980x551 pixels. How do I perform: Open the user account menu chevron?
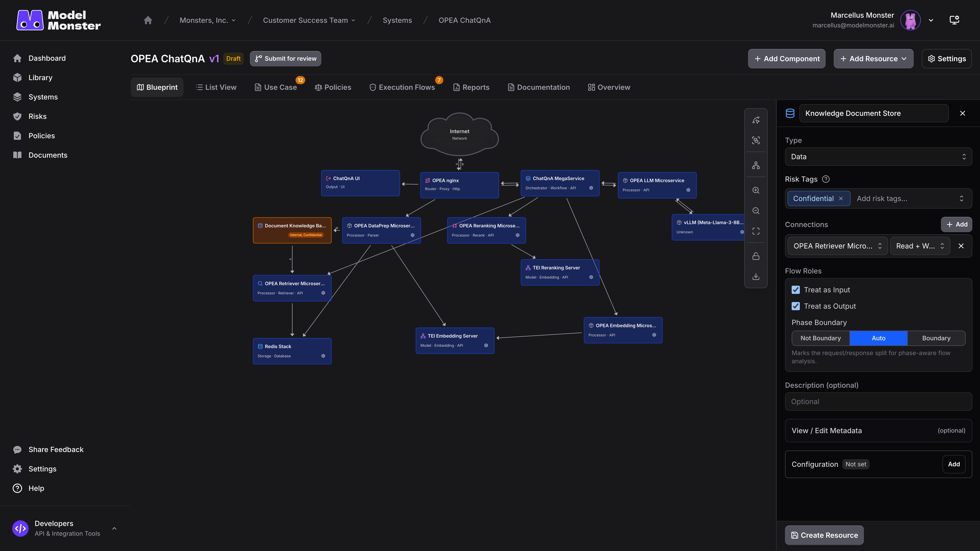point(931,20)
